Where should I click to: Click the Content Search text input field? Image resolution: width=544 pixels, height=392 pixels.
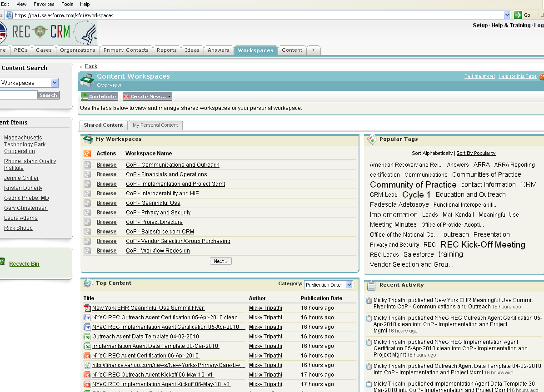coord(18,95)
